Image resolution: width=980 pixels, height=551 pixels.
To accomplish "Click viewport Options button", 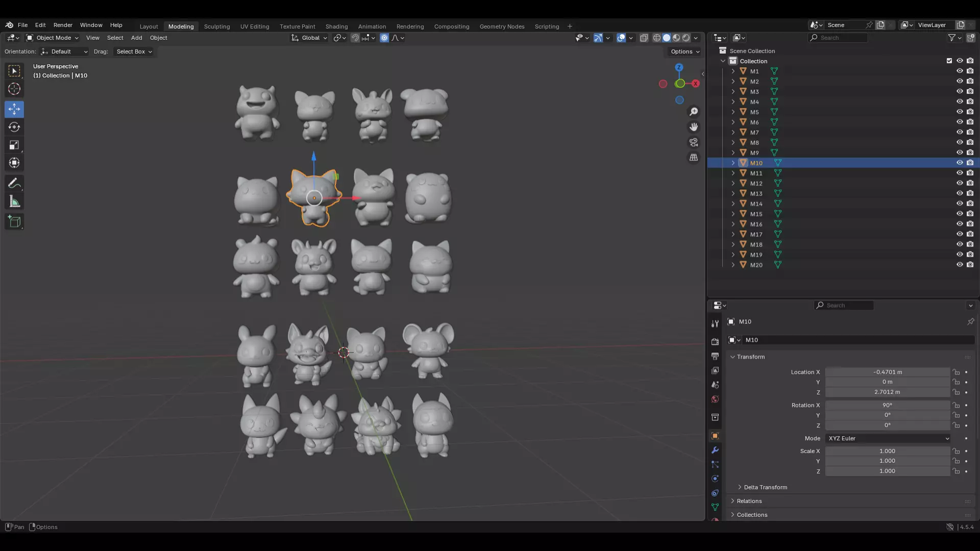I will (685, 52).
